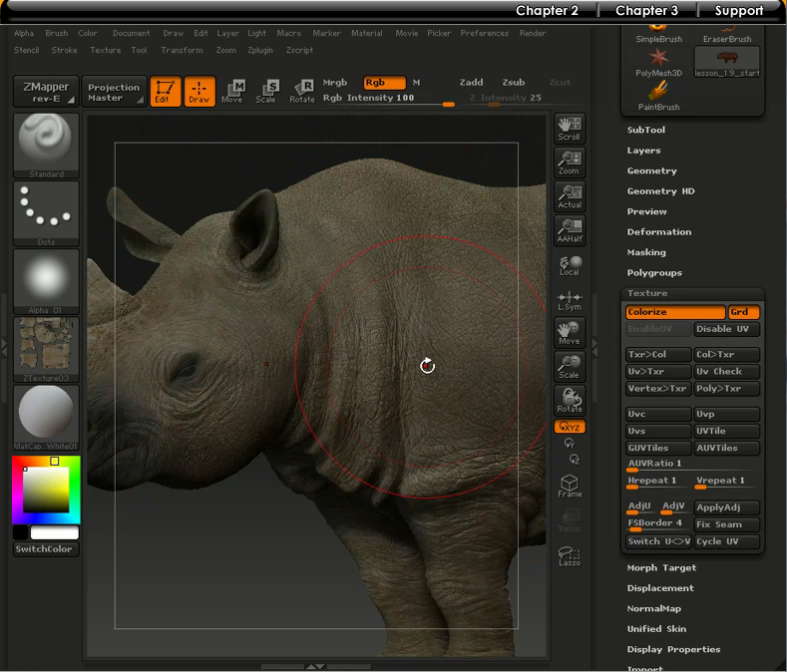The image size is (787, 672).
Task: Click the Actual size icon
Action: [569, 196]
